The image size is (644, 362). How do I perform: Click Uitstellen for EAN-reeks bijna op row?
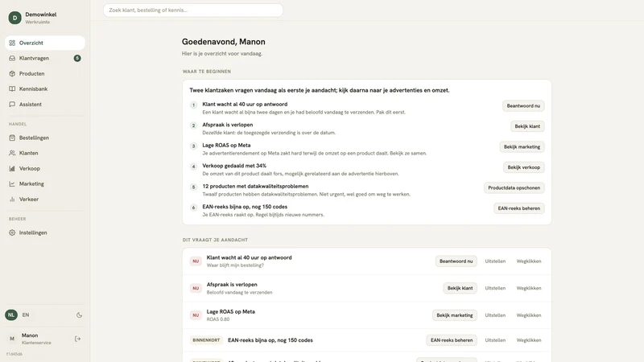click(x=495, y=340)
